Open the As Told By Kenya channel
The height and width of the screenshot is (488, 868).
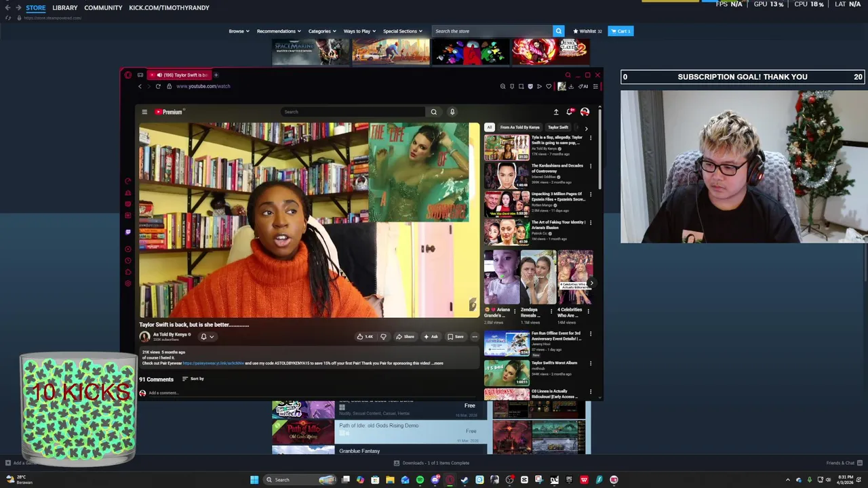(x=170, y=334)
